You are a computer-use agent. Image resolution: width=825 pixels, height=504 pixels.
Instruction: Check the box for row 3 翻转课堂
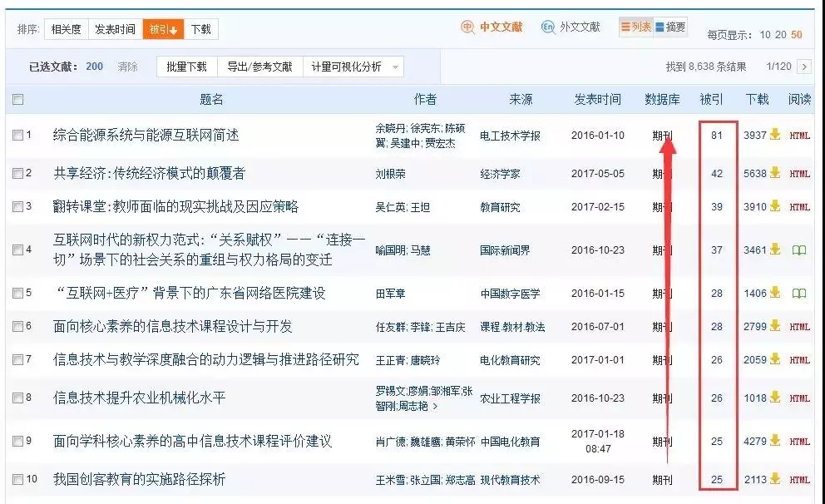18,206
